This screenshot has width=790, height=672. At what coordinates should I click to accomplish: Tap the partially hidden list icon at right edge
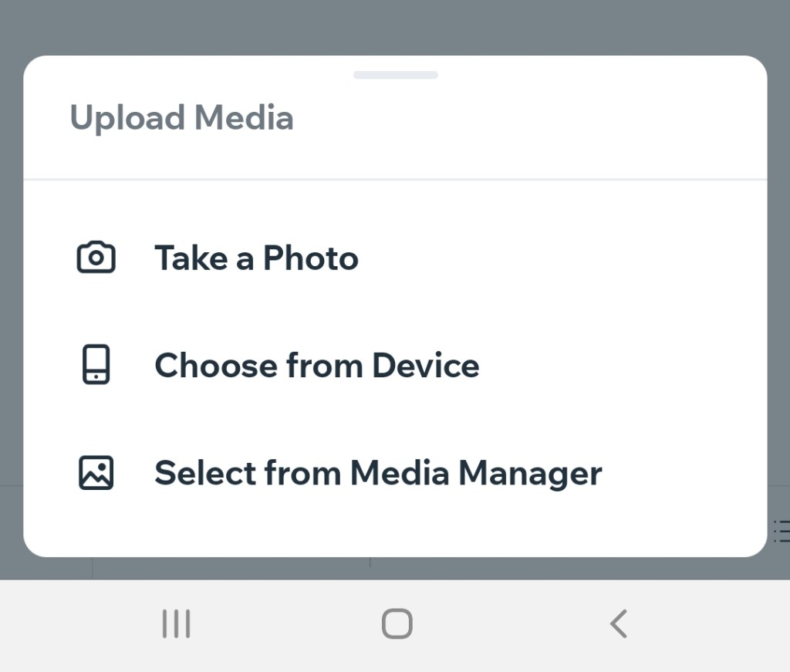[781, 531]
